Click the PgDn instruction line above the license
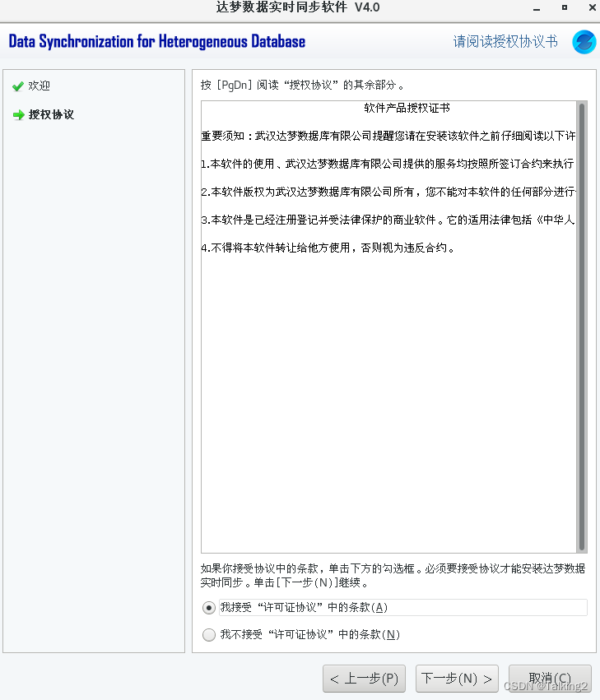Viewport: 600px width, 700px height. coord(302,85)
